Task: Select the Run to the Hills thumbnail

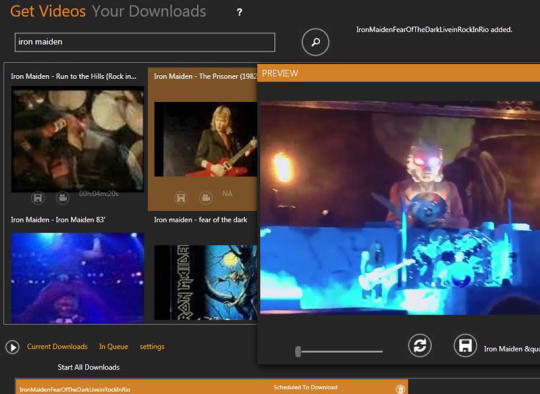Action: pyautogui.click(x=77, y=139)
